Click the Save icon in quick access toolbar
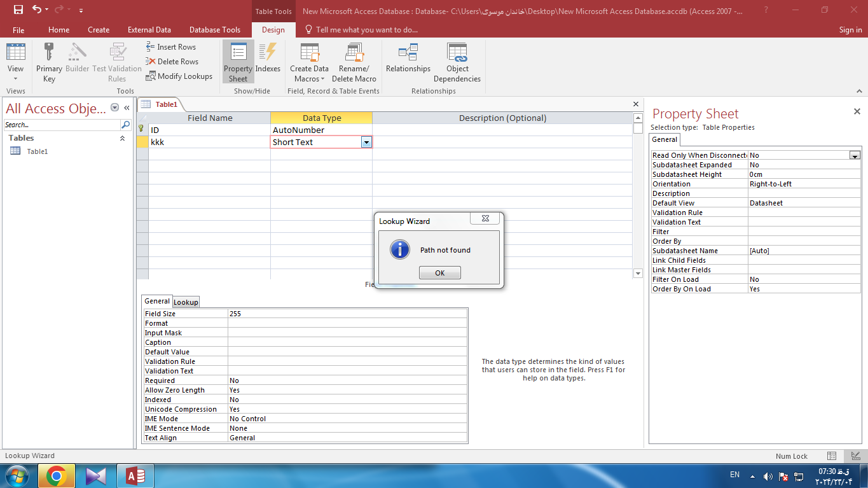This screenshot has height=488, width=868. pyautogui.click(x=18, y=10)
